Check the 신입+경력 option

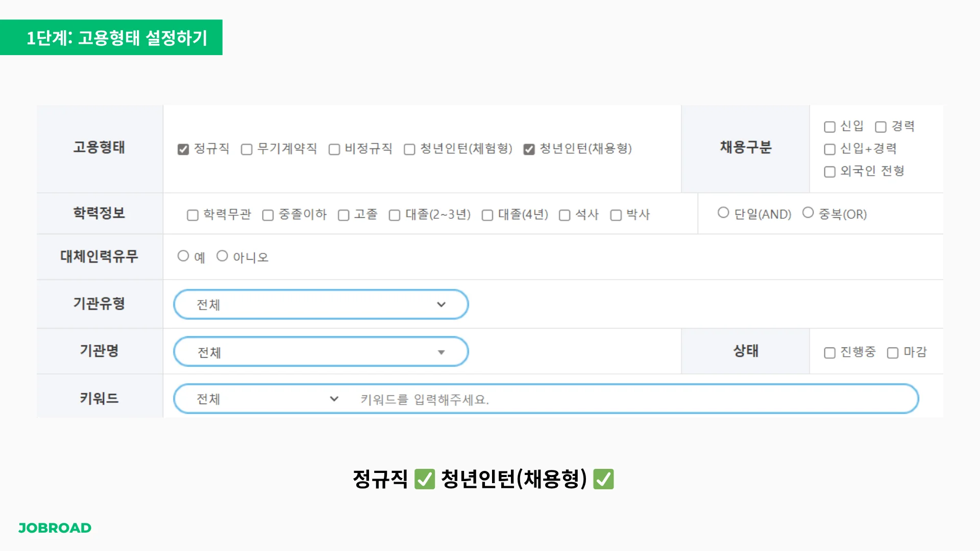829,149
